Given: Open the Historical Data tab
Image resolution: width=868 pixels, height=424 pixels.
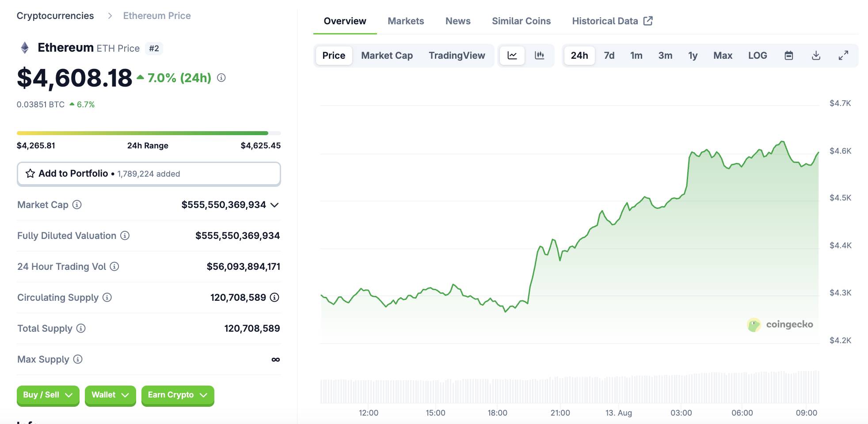Looking at the screenshot, I should click(x=612, y=21).
